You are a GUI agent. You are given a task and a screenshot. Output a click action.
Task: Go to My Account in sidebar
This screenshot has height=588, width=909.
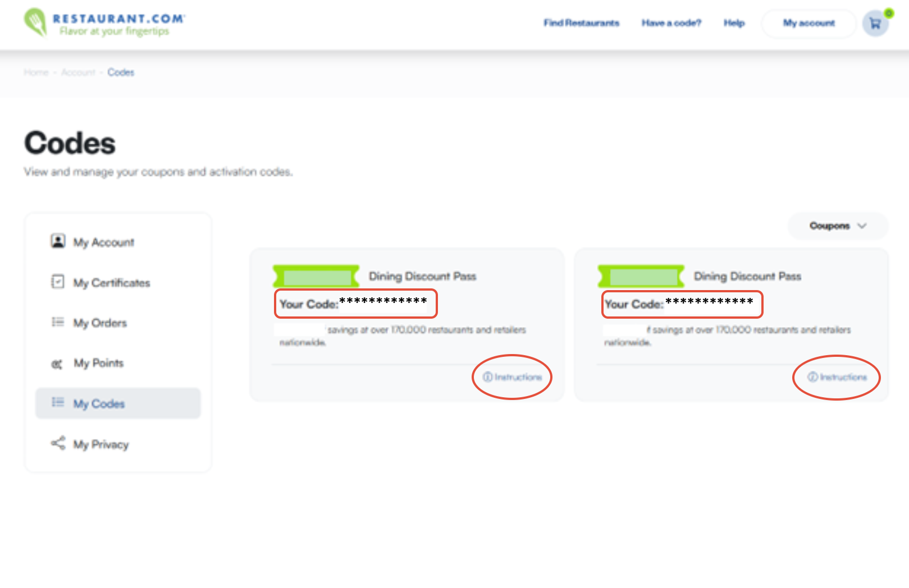pyautogui.click(x=104, y=242)
